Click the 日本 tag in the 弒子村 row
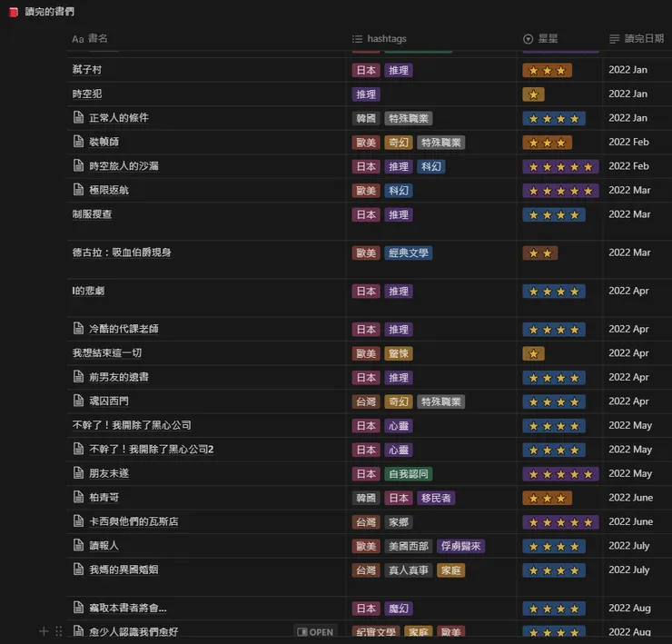 tap(366, 70)
